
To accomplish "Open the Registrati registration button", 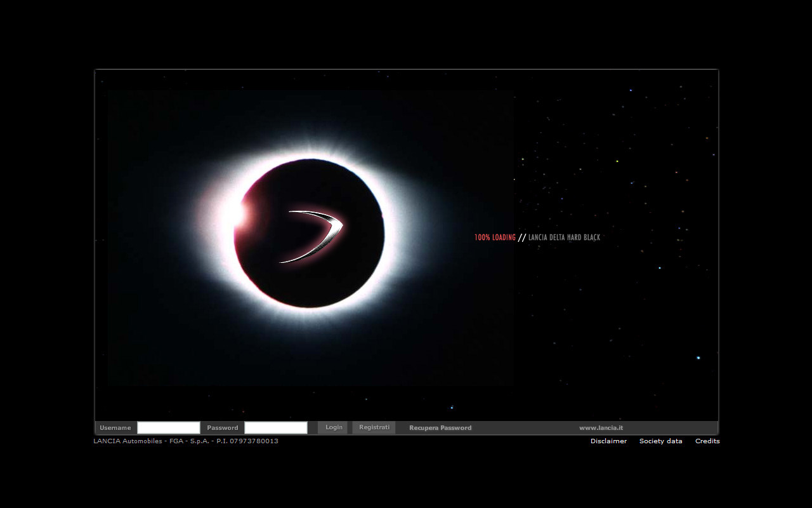I will point(374,428).
